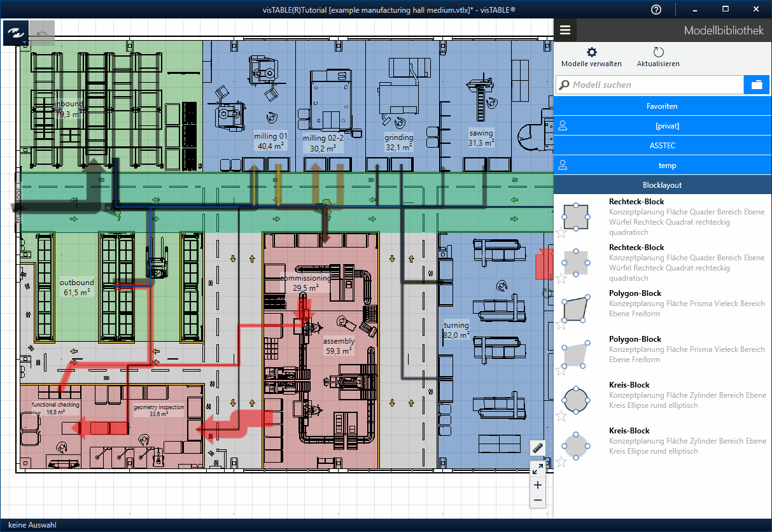Fit layout to view with expand arrows
Image resolution: width=772 pixels, height=532 pixels.
tap(538, 469)
